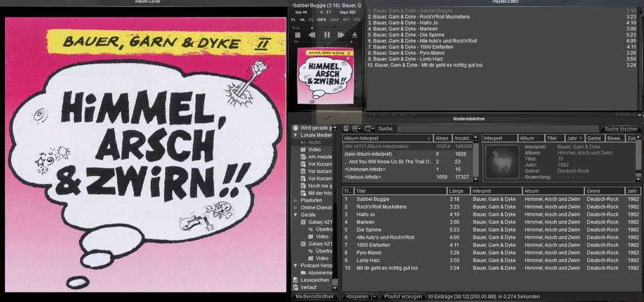The height and width of the screenshot is (302, 644).
Task: Click the Eject open-file icon
Action: coord(355,35)
